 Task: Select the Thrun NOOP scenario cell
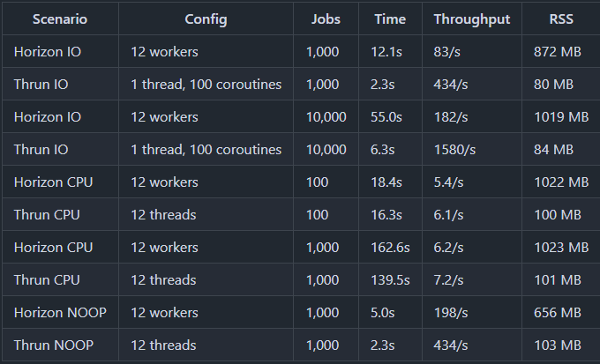54,345
